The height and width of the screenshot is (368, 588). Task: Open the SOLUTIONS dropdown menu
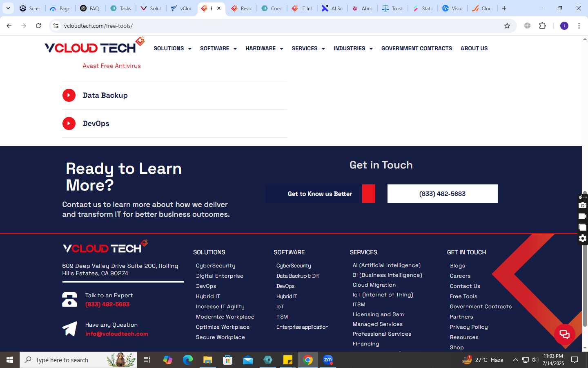172,48
